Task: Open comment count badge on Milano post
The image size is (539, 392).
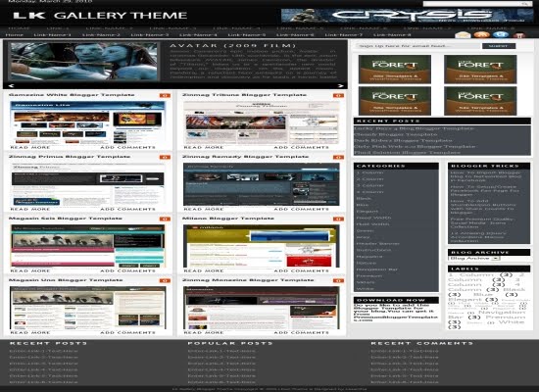Action: tap(339, 219)
